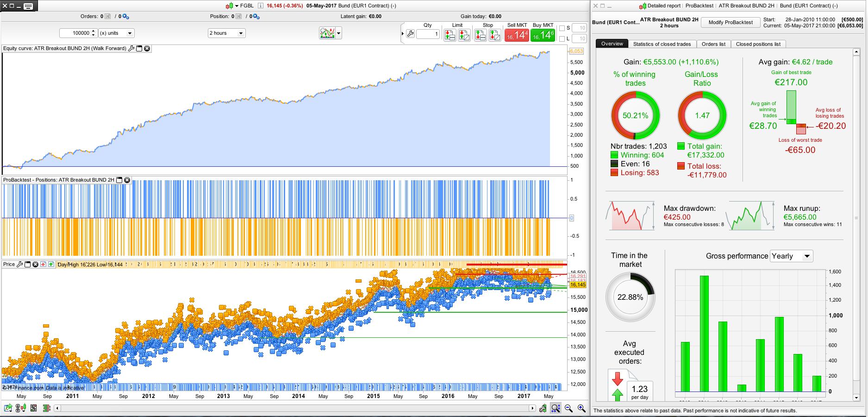Open the Orders list tab
Screen dimensions: 868x417
(713, 44)
